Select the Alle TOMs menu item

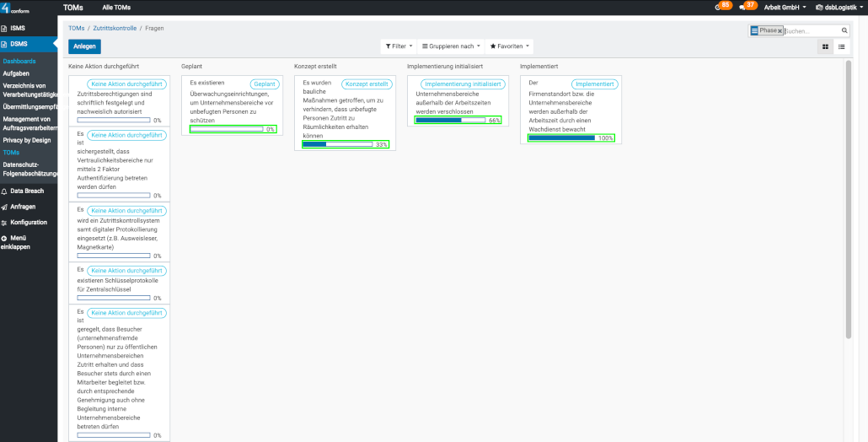pyautogui.click(x=116, y=7)
